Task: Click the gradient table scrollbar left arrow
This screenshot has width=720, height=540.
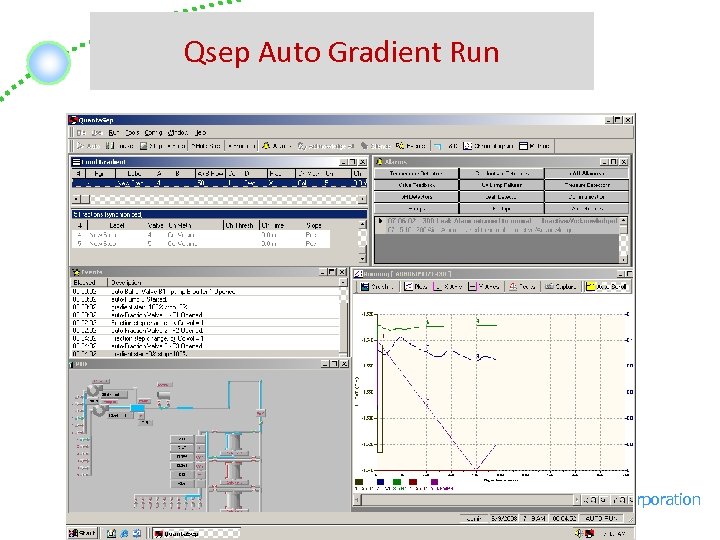Action: 77,199
